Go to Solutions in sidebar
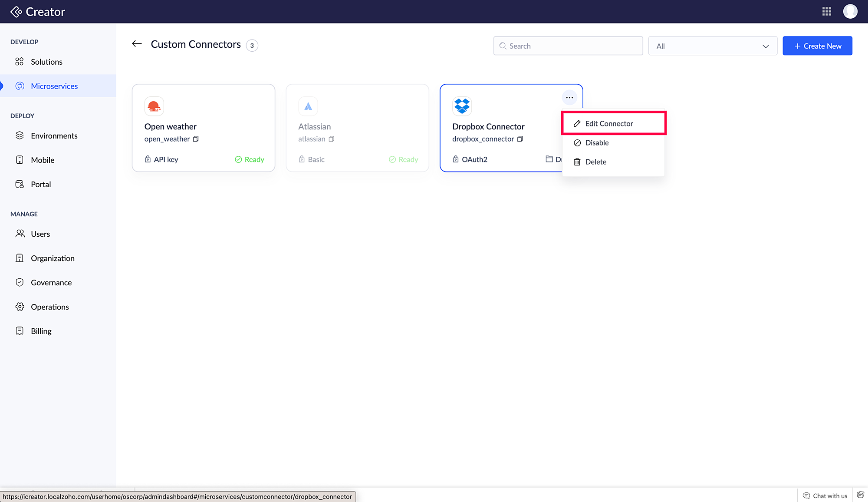The width and height of the screenshot is (868, 502). 46,62
